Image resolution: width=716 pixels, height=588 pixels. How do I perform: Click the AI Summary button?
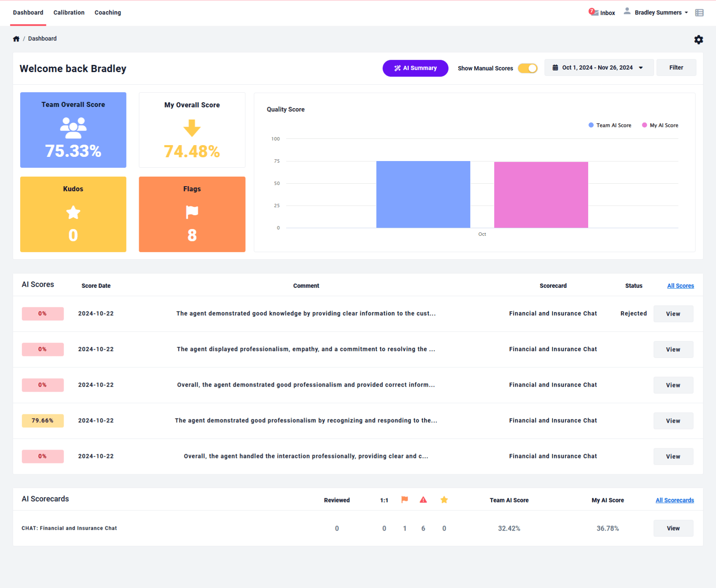click(415, 68)
